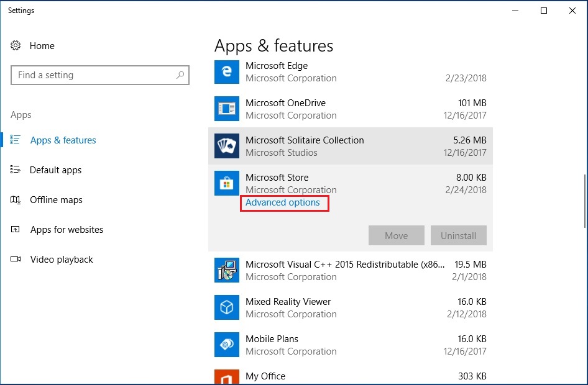Click the 5.26 MB size value
Image resolution: width=588 pixels, height=385 pixels.
[470, 140]
